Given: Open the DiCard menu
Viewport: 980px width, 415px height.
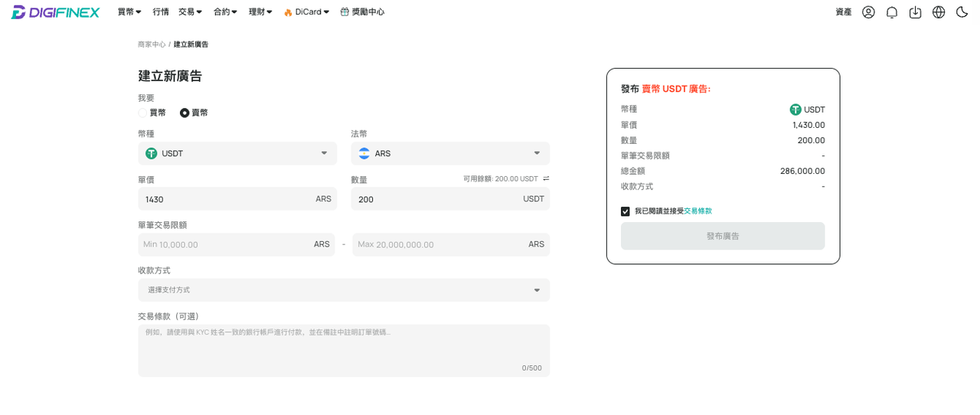Looking at the screenshot, I should pyautogui.click(x=306, y=12).
